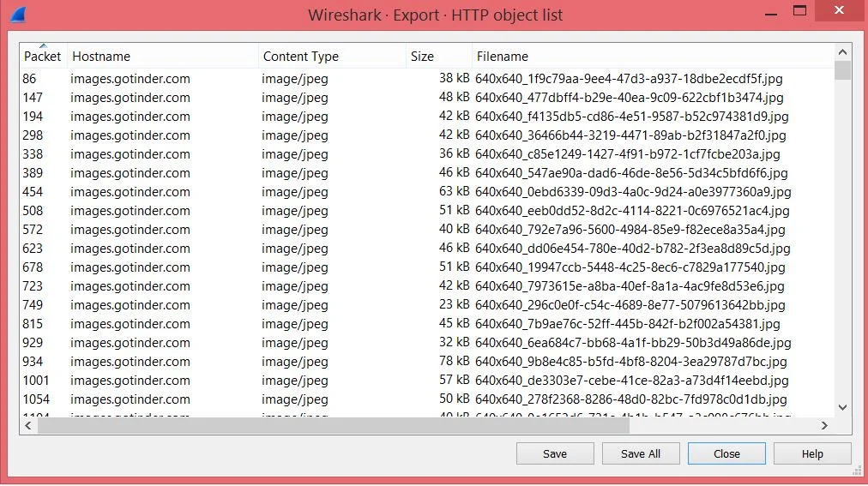Viewport: 868px width, 486px height.
Task: Click filename starting 640x640_278f2368
Action: 631,399
